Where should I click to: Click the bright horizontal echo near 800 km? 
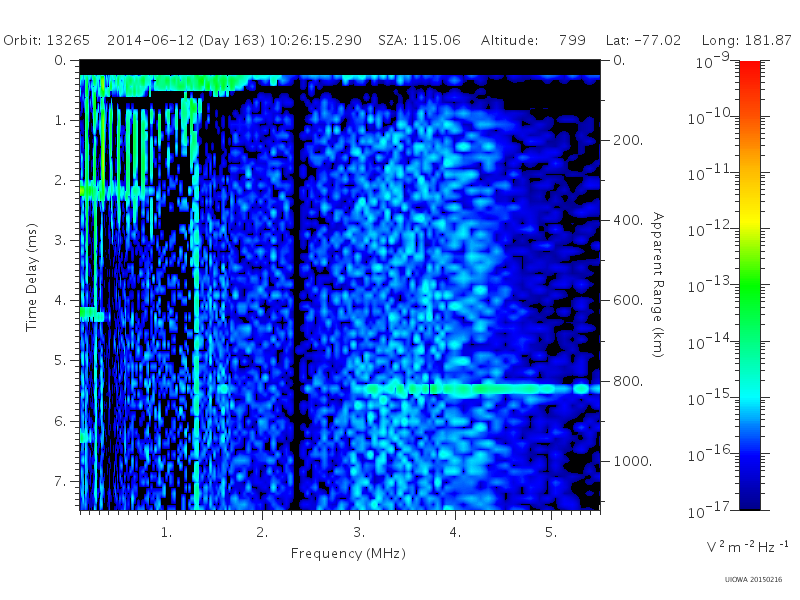[480, 389]
